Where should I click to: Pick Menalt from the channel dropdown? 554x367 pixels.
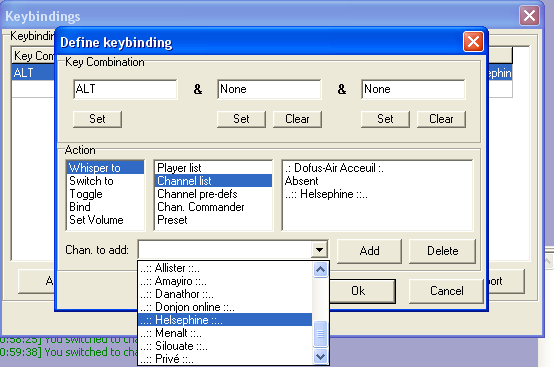tap(225, 333)
